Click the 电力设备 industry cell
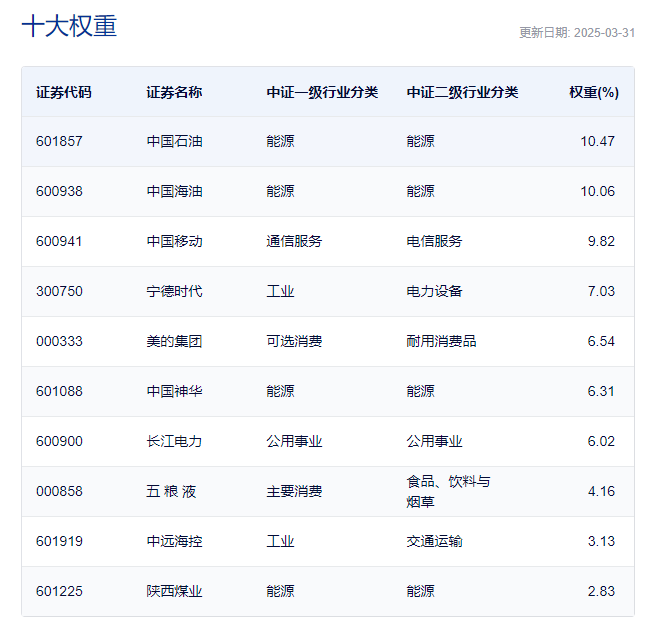The height and width of the screenshot is (627, 654). (x=434, y=291)
